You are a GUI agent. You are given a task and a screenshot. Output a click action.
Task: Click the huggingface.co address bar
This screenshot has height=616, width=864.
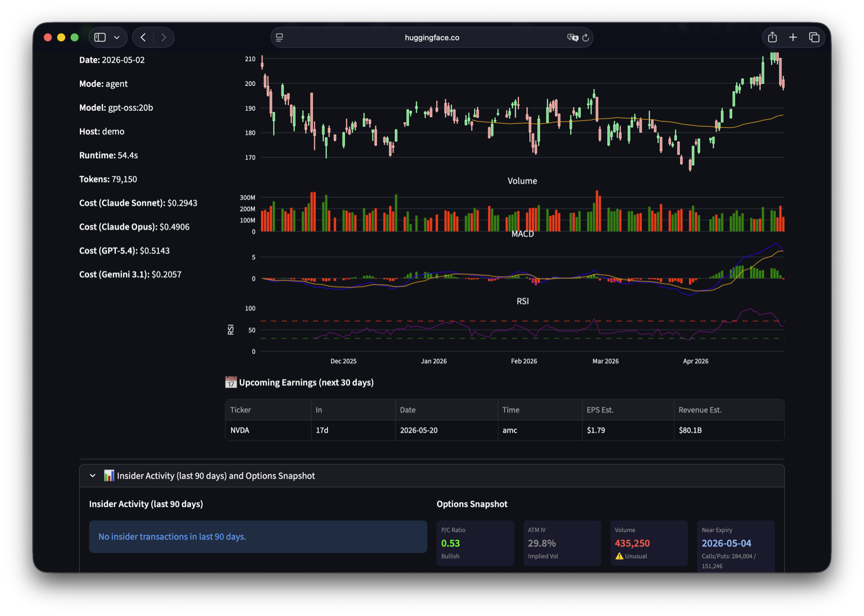[x=431, y=37]
